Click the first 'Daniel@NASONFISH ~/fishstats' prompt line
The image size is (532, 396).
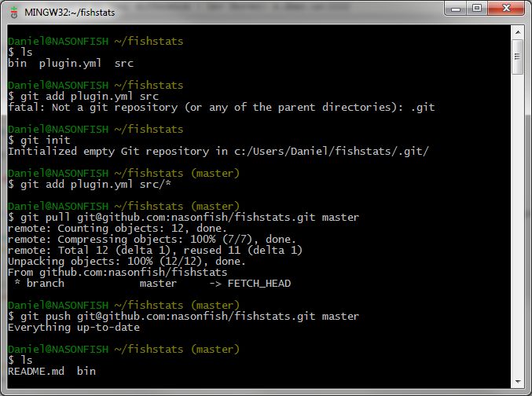click(95, 42)
